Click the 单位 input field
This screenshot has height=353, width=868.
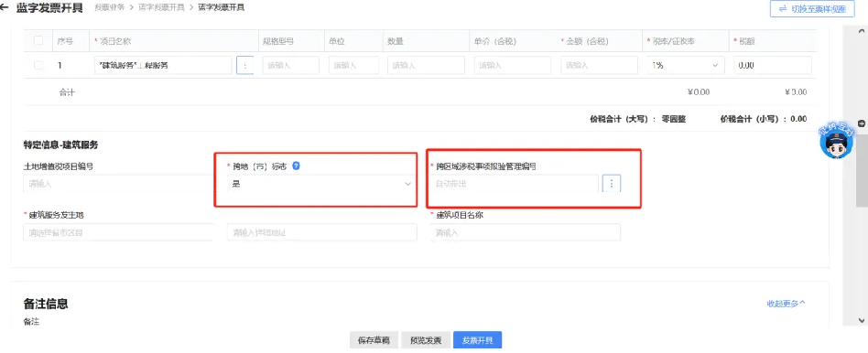353,65
